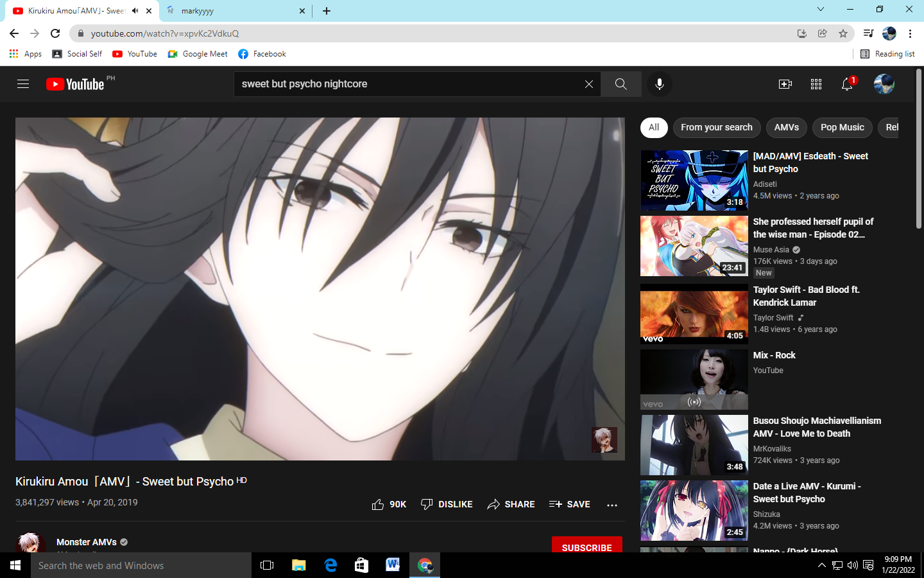This screenshot has height=578, width=924.
Task: Switch to the markyyyy tab
Action: (235, 11)
